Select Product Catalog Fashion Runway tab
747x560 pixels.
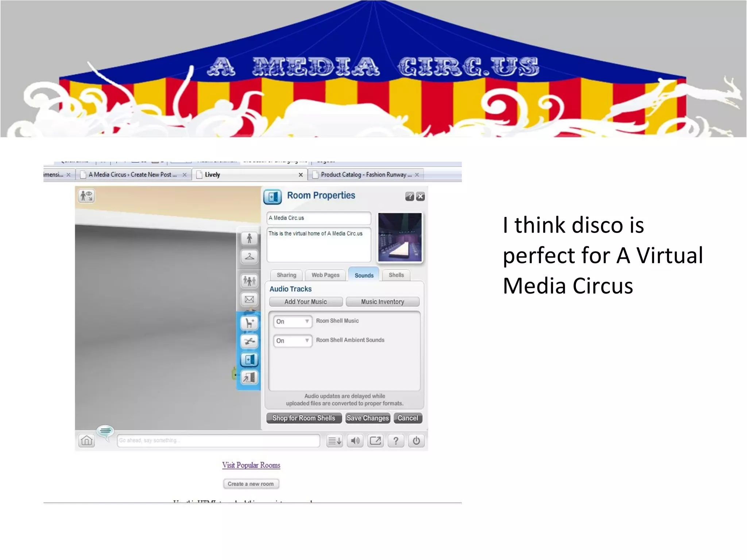366,175
